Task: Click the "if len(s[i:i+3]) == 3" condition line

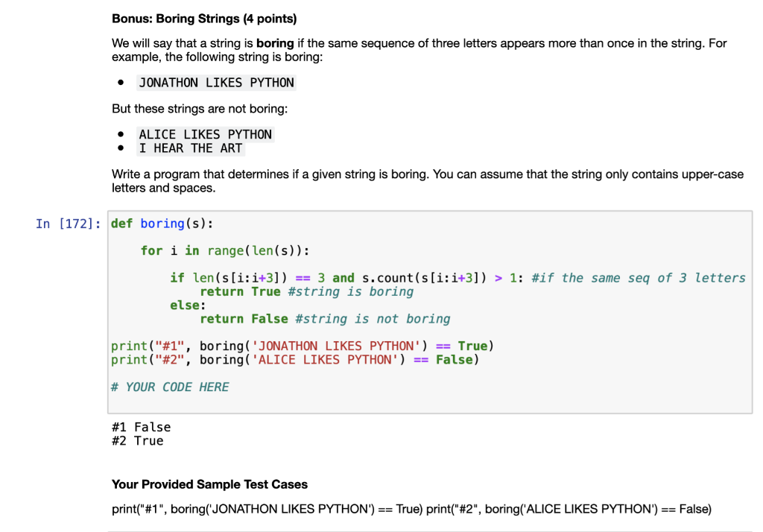Action: tap(458, 278)
